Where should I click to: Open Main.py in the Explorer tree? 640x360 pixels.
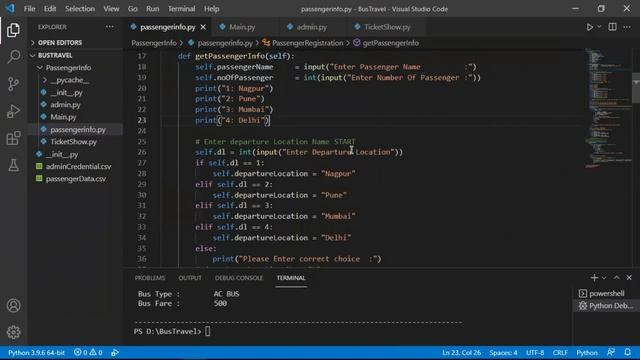tap(76, 117)
